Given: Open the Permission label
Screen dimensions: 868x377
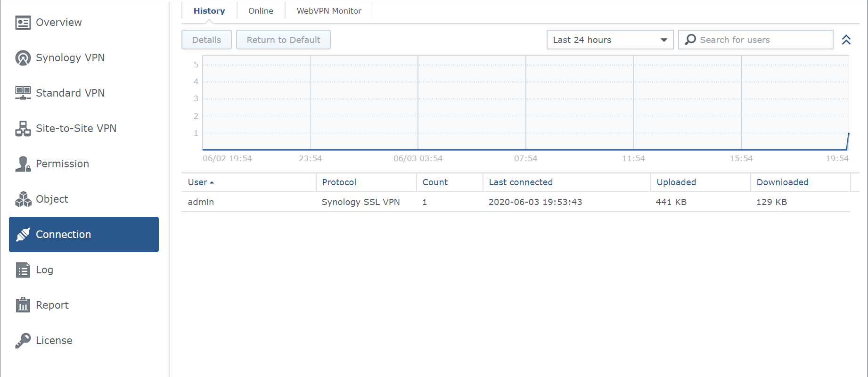Looking at the screenshot, I should (62, 164).
